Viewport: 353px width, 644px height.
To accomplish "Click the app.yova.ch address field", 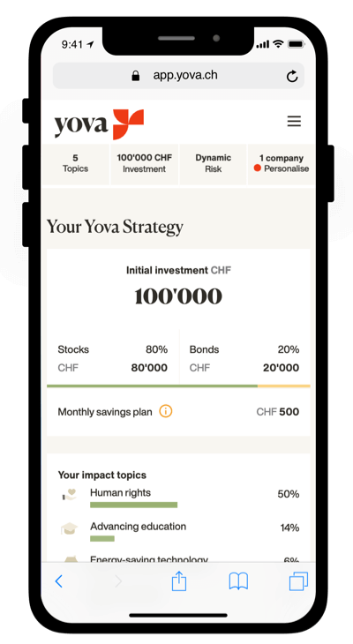I will (x=178, y=76).
